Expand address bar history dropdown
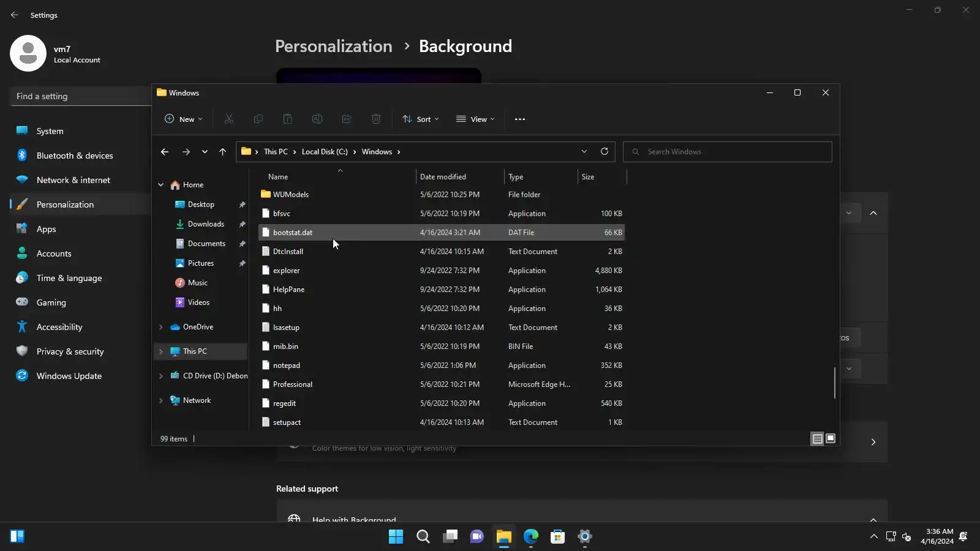 (584, 152)
